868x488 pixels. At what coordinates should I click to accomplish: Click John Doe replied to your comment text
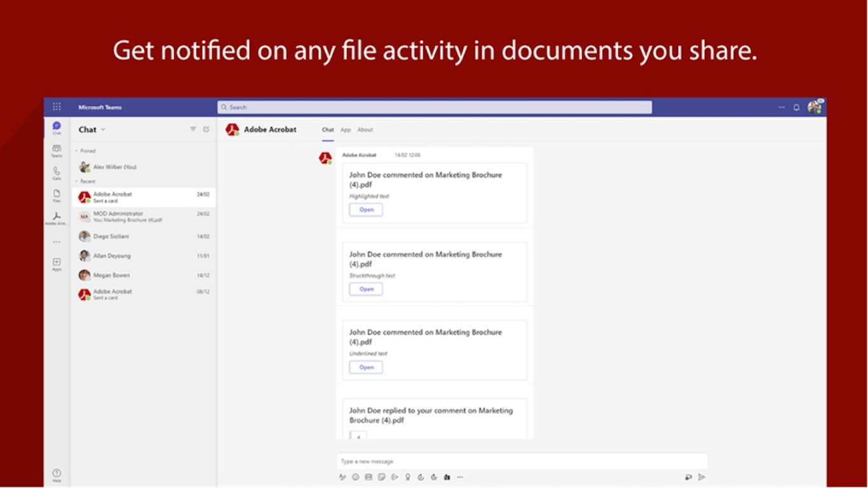pyautogui.click(x=431, y=416)
